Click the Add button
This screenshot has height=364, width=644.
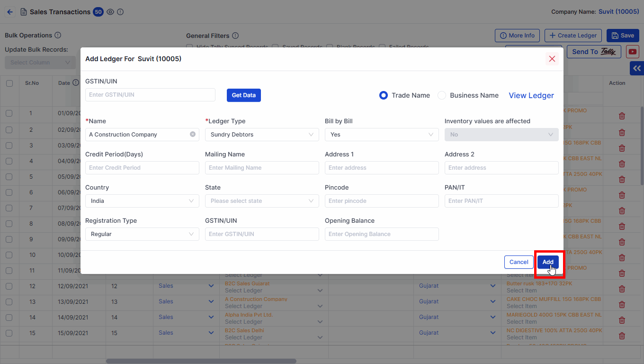tap(548, 262)
